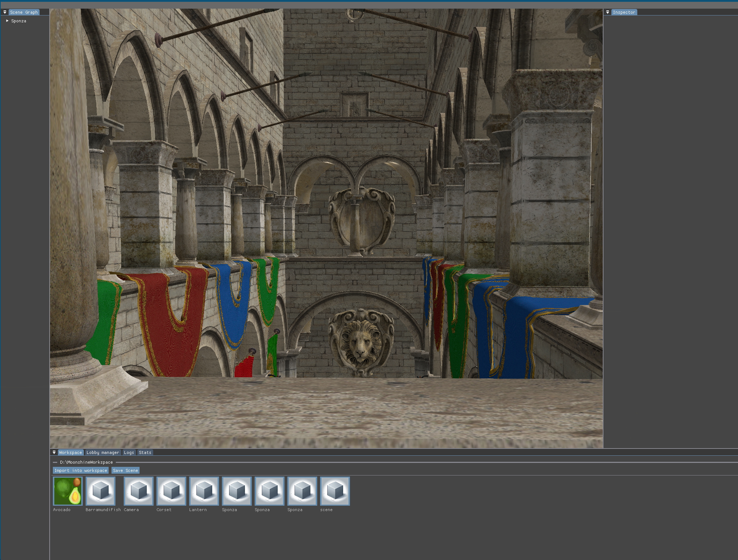Select the BarramundiFish asset icon
The image size is (738, 560).
(100, 491)
